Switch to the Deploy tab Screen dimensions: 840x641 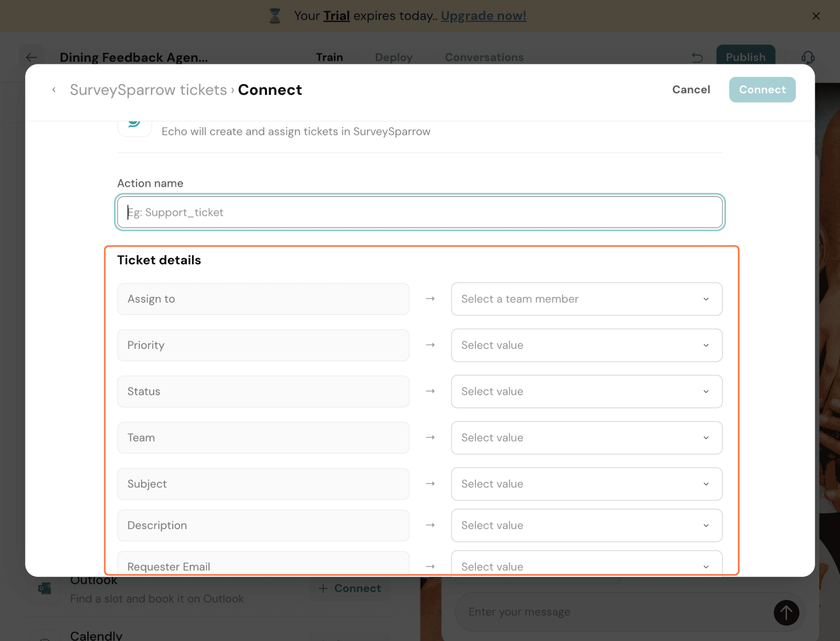coord(394,57)
